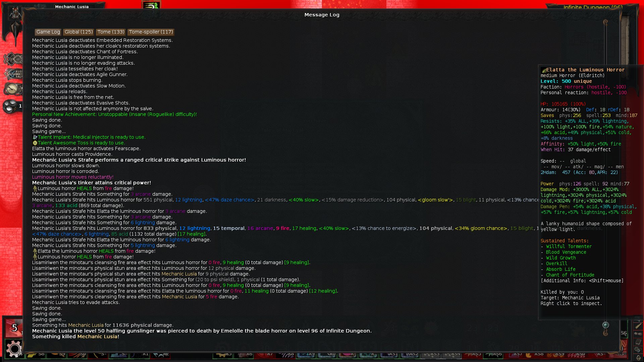Viewport: 644px width, 362px height.
Task: Click the Mechanic Lusia name plate
Action: tap(72, 6)
